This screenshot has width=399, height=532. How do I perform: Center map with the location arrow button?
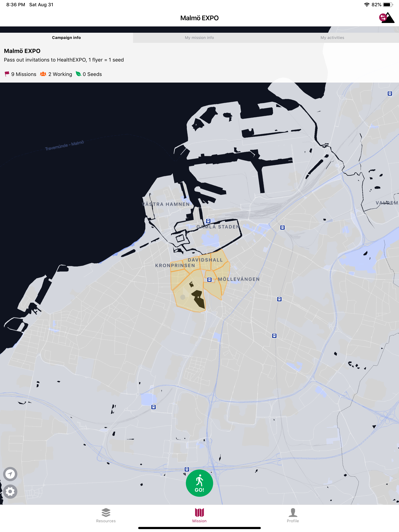10,474
